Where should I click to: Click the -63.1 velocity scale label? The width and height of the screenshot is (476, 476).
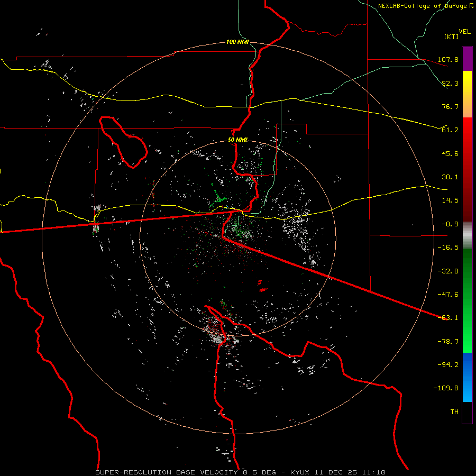448,318
